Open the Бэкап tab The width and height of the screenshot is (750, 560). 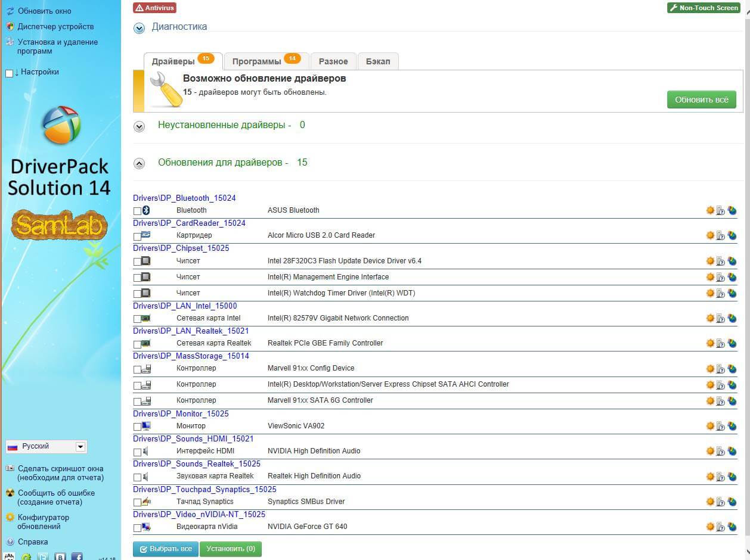pos(378,61)
